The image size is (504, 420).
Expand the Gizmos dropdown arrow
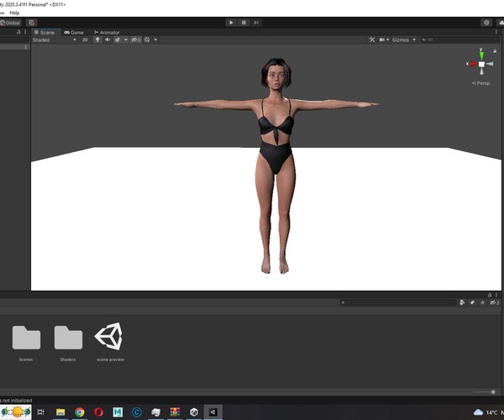[x=414, y=39]
